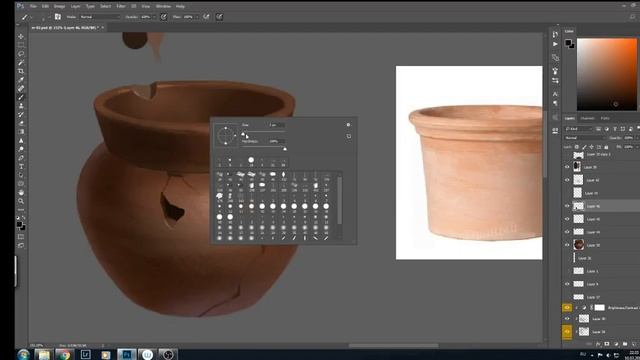Click the brush Size value field
This screenshot has height=360, width=640.
(276, 125)
